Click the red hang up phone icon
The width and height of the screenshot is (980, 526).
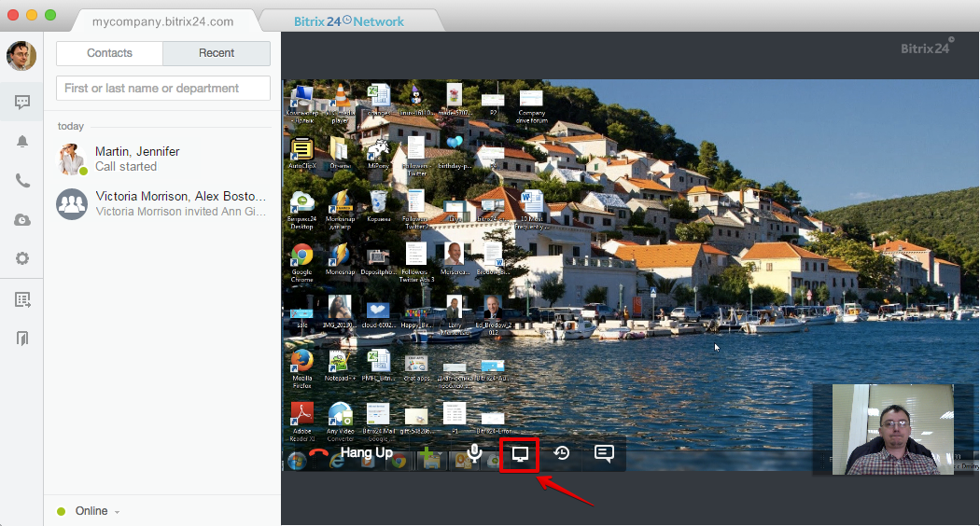tap(319, 455)
